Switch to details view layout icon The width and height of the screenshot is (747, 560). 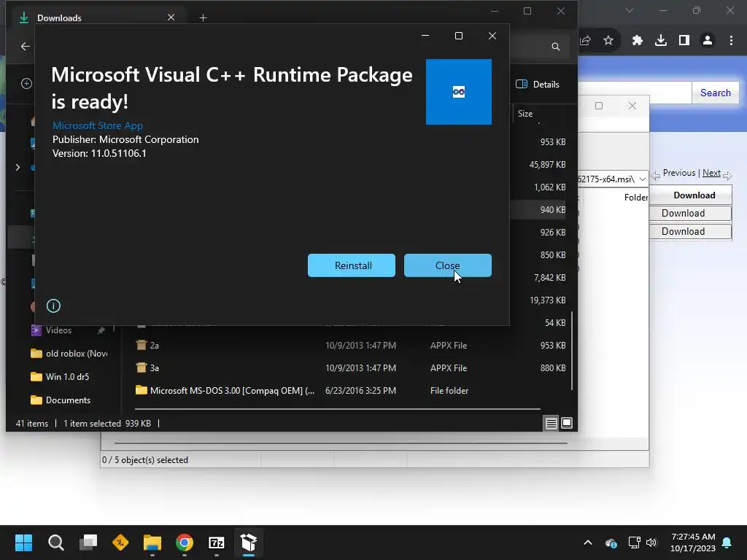551,423
